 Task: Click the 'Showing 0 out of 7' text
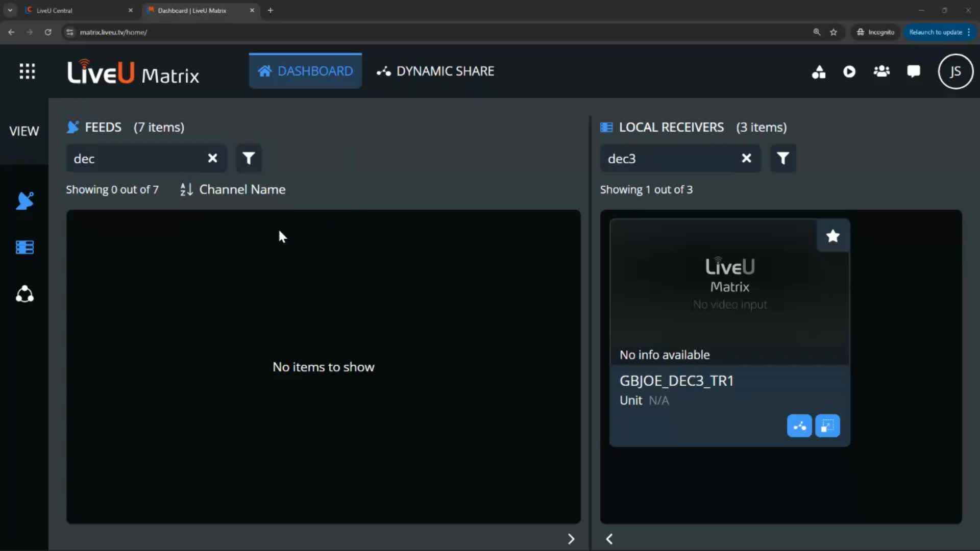(112, 190)
